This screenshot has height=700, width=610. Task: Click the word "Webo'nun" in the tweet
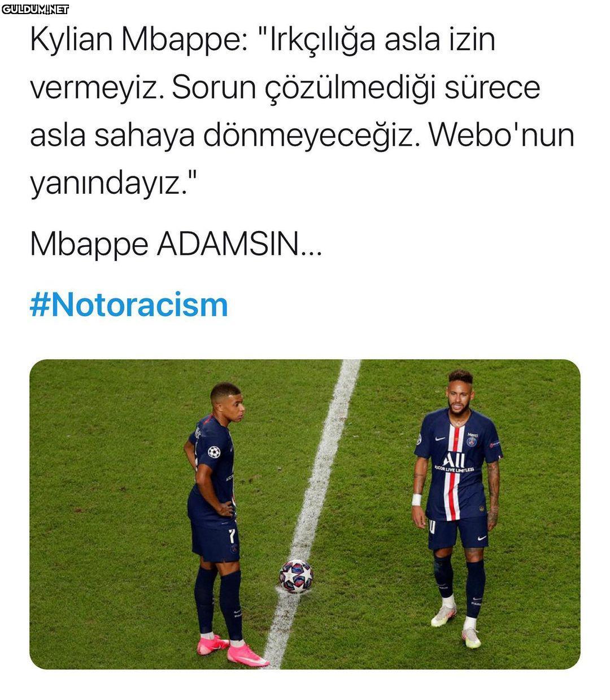tap(502, 136)
